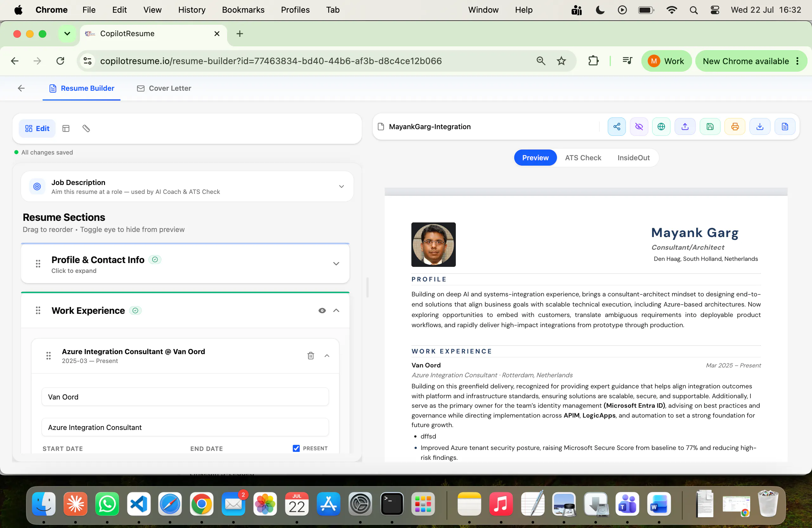Screen dimensions: 812x528
Task: Click the company name field containing Van Oord
Action: [185, 397]
